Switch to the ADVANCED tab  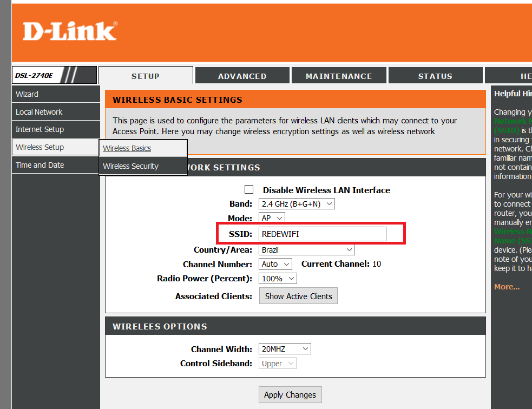[x=242, y=76]
